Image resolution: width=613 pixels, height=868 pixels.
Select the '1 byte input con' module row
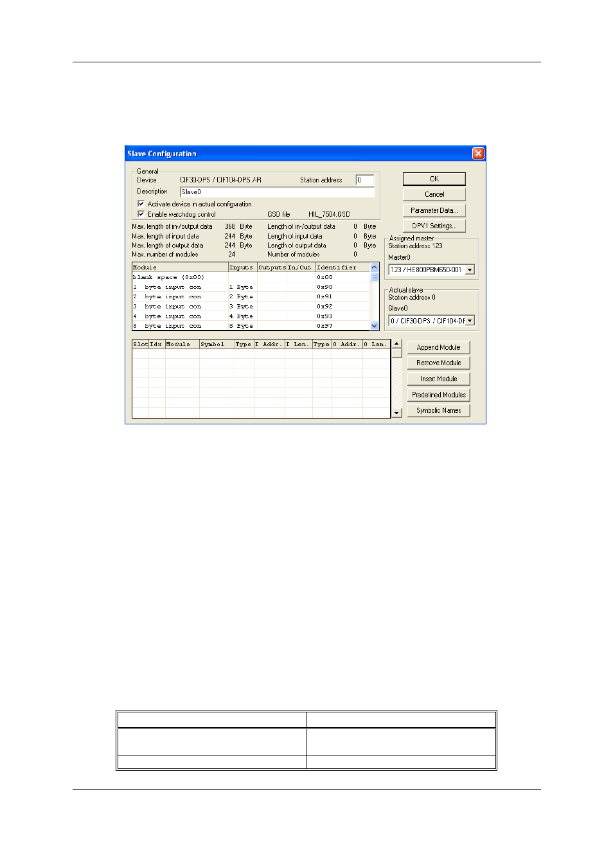pos(251,287)
